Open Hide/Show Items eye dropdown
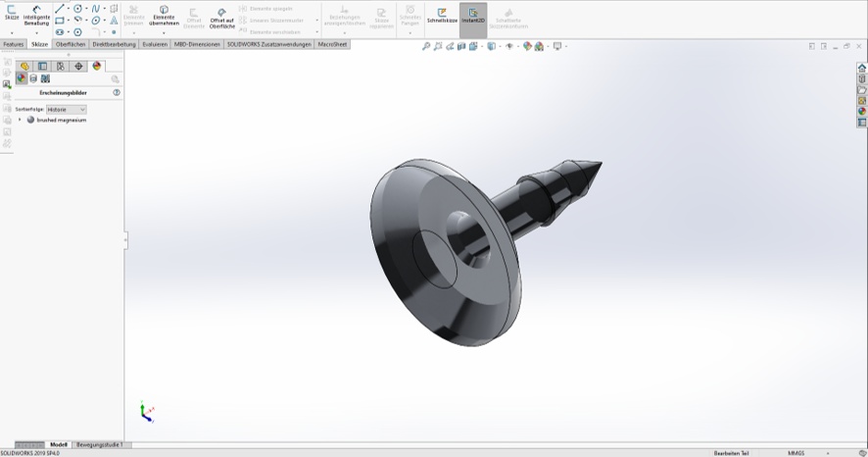The image size is (868, 457). coord(509,46)
